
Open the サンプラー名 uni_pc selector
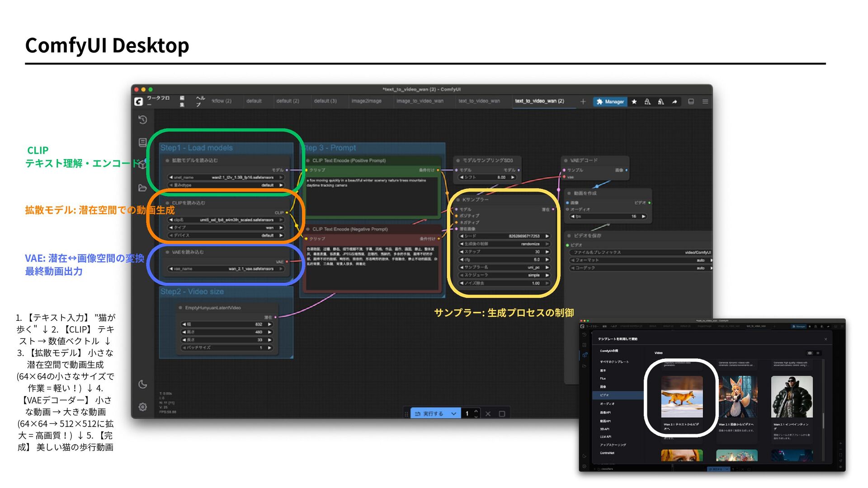point(505,267)
